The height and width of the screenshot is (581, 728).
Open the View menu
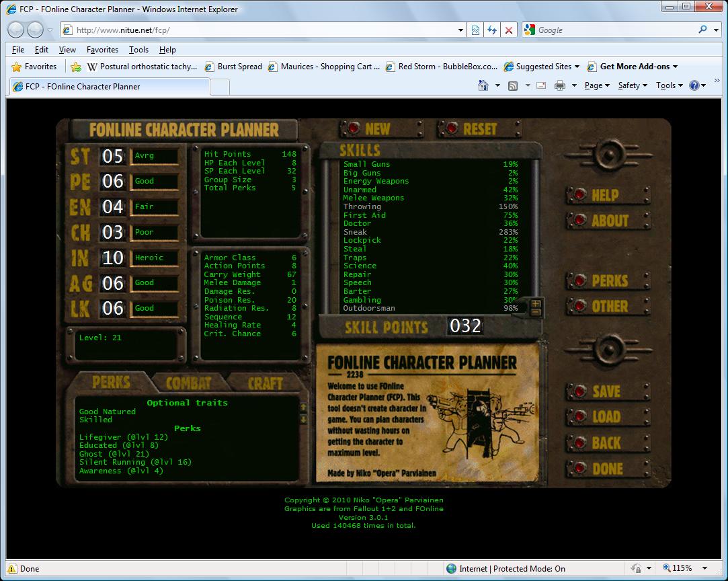click(67, 50)
